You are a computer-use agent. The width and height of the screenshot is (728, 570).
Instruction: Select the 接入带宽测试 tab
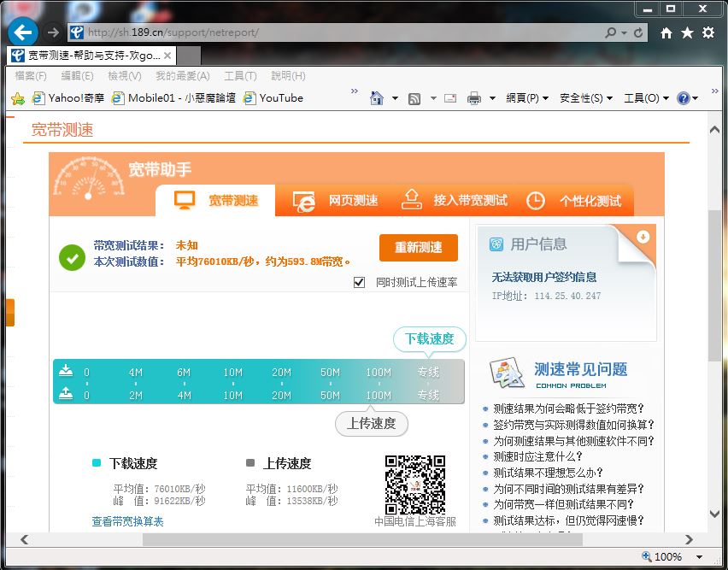coord(455,200)
